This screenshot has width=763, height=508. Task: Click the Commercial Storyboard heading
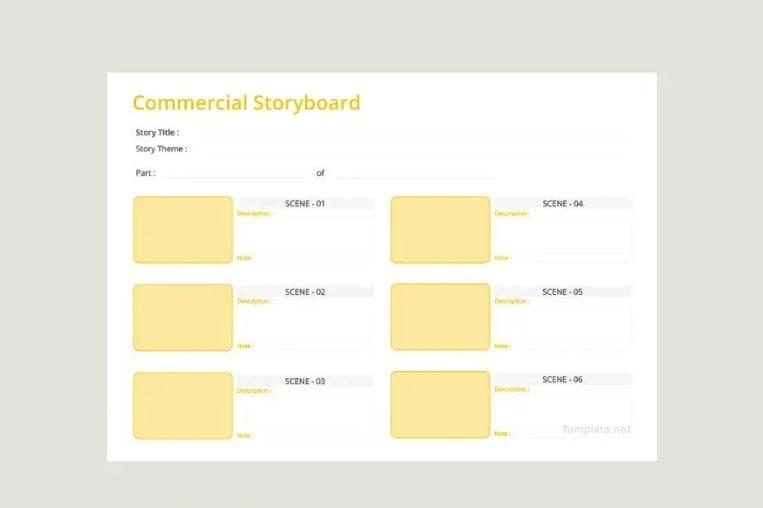click(246, 103)
